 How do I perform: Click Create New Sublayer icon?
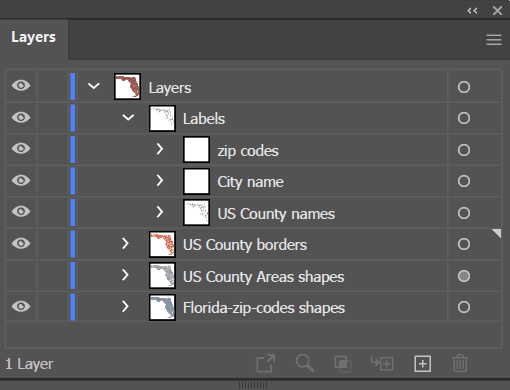click(382, 363)
